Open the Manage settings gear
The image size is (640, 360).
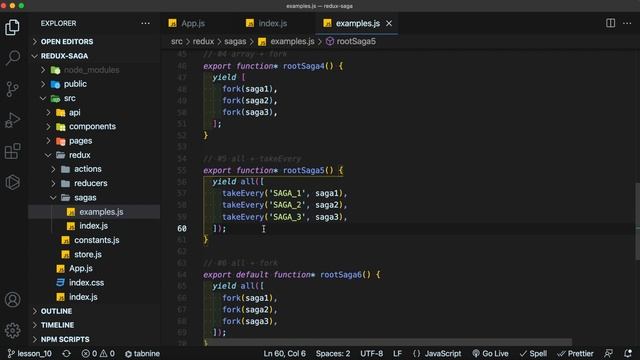tap(12, 330)
